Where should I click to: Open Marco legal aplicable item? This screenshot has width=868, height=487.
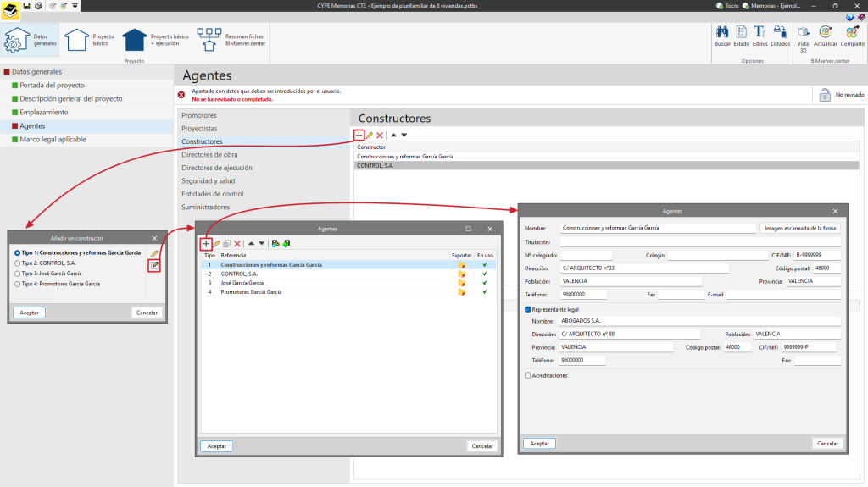click(53, 140)
